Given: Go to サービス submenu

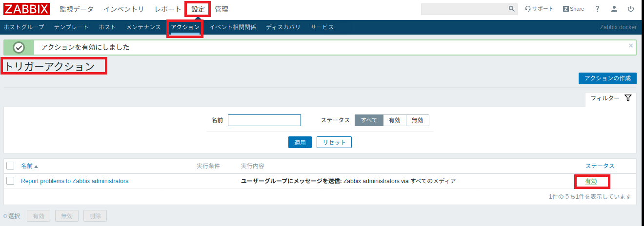Looking at the screenshot, I should click(322, 27).
